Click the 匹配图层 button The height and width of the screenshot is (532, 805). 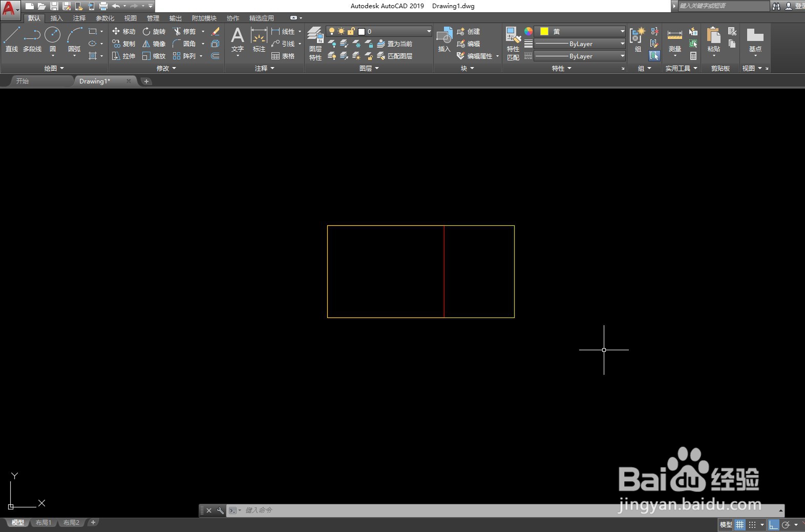click(x=394, y=56)
